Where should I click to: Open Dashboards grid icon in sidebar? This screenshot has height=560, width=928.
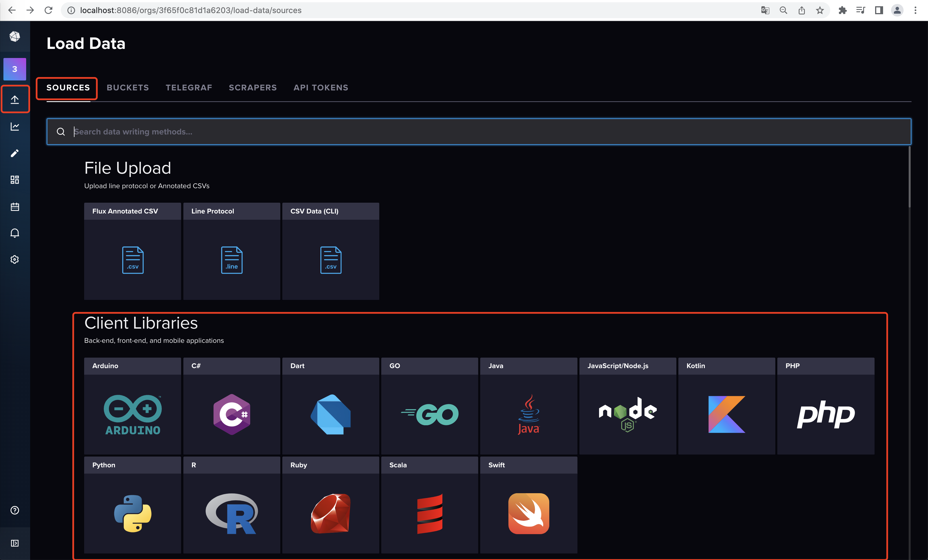(x=15, y=180)
